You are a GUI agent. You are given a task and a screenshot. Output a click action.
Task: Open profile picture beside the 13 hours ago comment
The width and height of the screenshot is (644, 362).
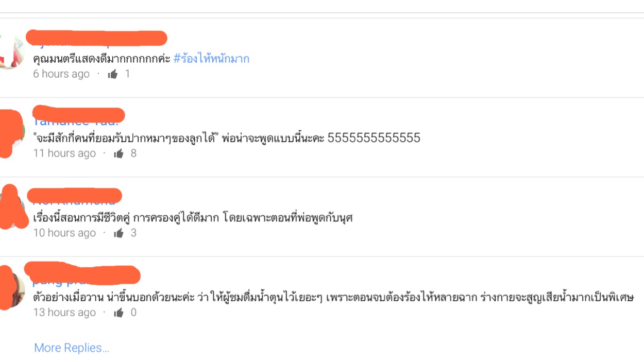[x=11, y=288]
